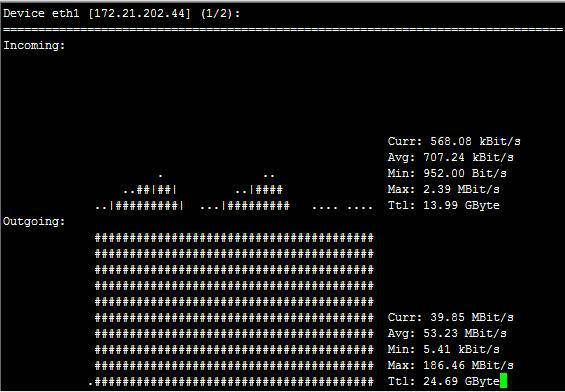Click the Incoming section label
Image resolution: width=565 pixels, height=392 pixels.
tap(34, 46)
